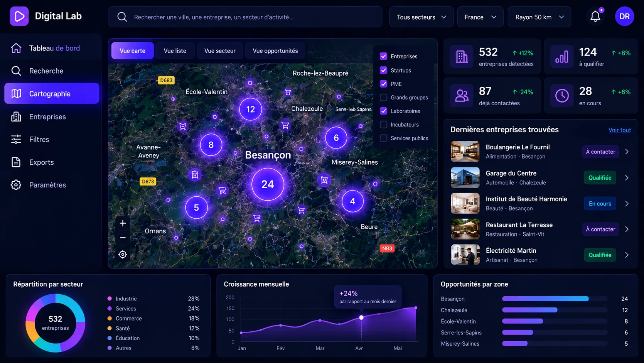Check the Services publics checkbox
The width and height of the screenshot is (644, 363).
coord(383,138)
